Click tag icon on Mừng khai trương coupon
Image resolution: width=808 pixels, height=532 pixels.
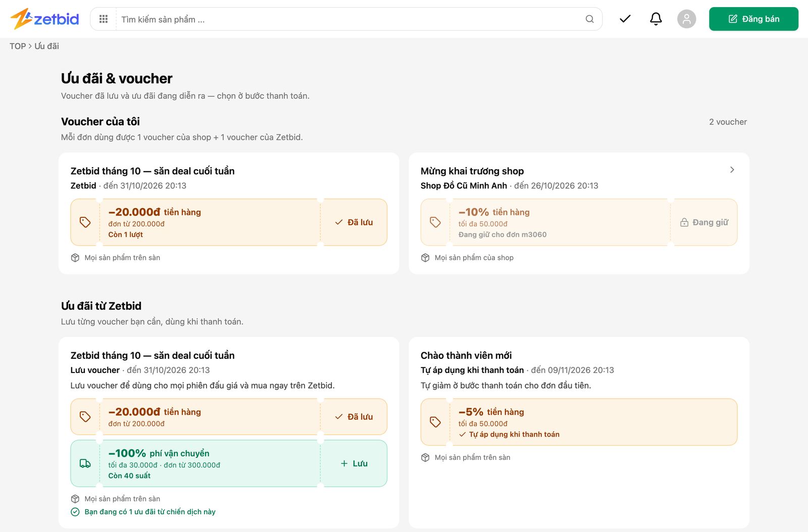(435, 222)
